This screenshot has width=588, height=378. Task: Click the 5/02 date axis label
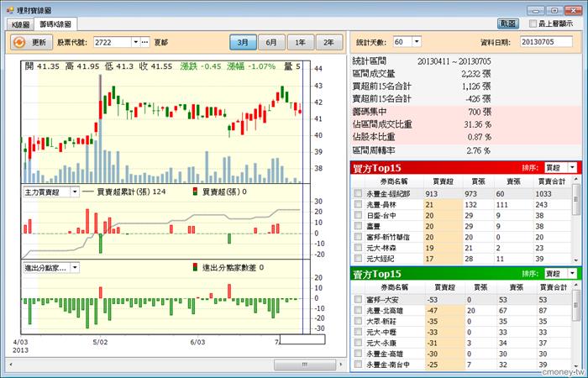[x=100, y=342]
